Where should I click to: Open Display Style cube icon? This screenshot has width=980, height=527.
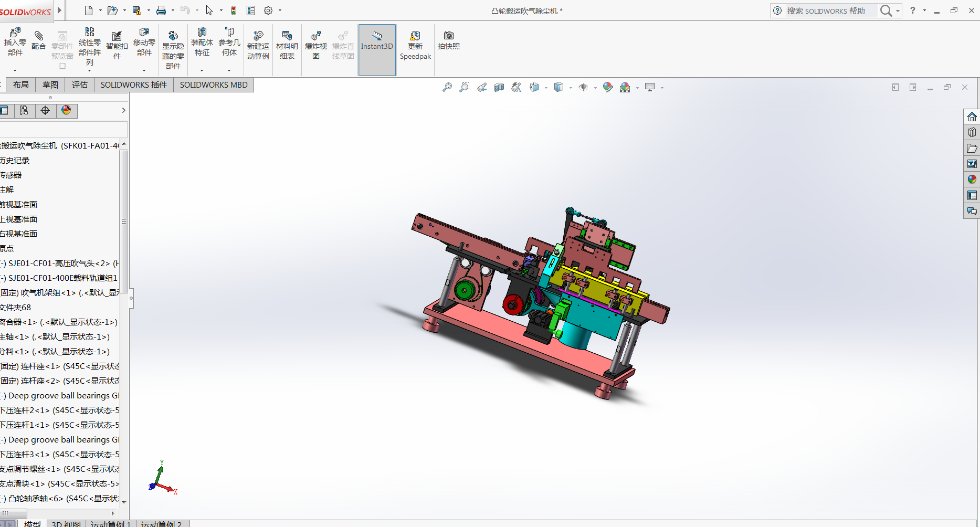tap(559, 88)
